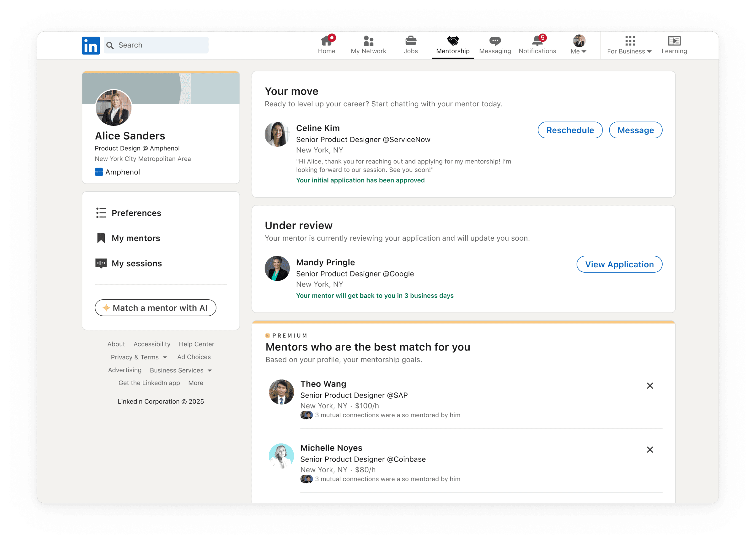756x546 pixels.
Task: Click the LinkedIn logo icon
Action: tap(91, 45)
